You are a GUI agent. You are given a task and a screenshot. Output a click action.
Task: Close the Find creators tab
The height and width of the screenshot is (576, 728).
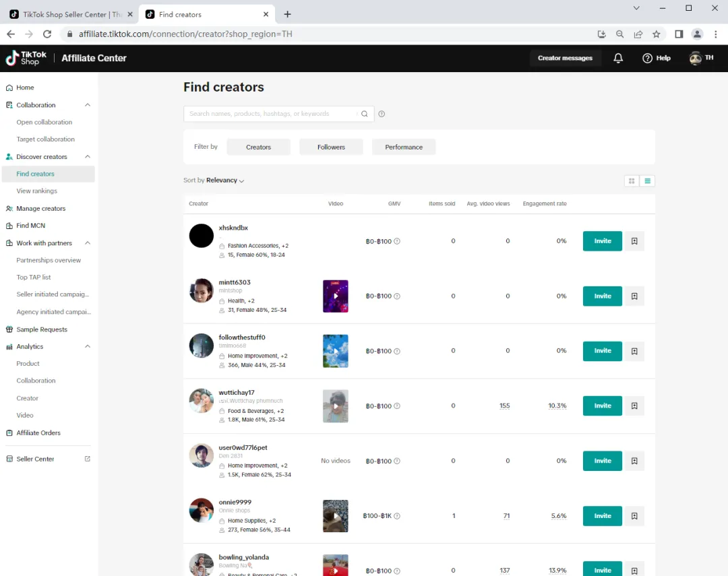tap(266, 14)
